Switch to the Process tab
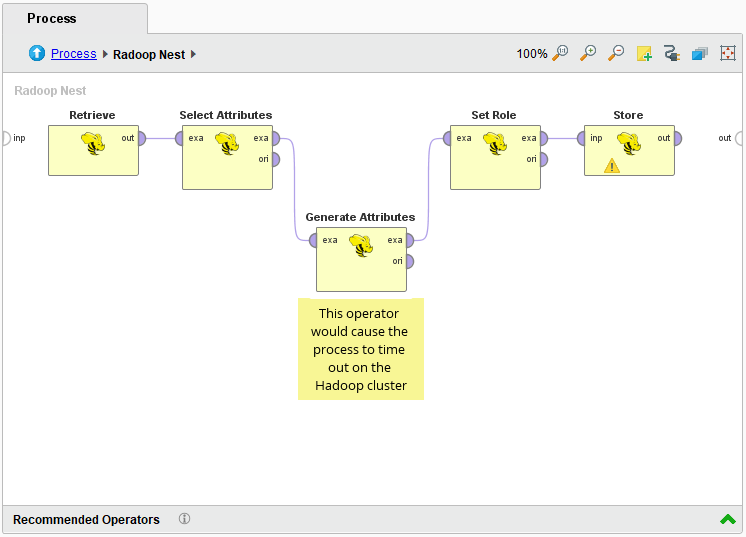The width and height of the screenshot is (746, 537). (x=52, y=18)
